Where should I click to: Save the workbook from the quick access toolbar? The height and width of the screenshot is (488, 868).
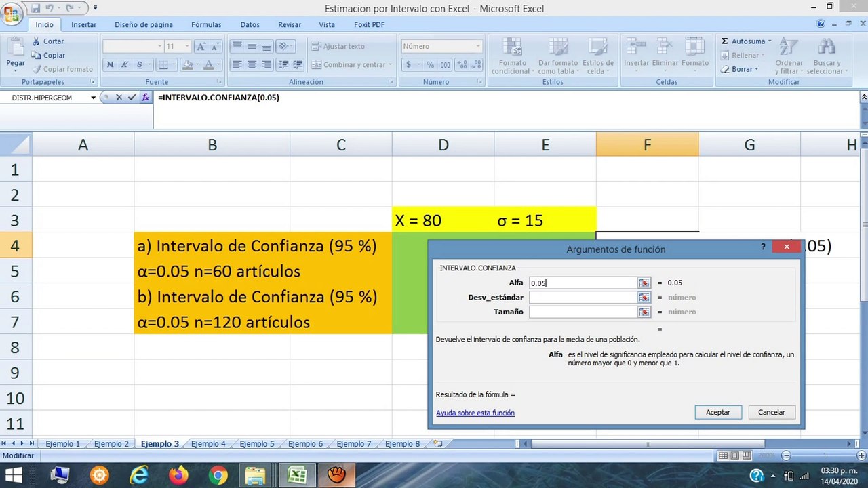point(35,7)
